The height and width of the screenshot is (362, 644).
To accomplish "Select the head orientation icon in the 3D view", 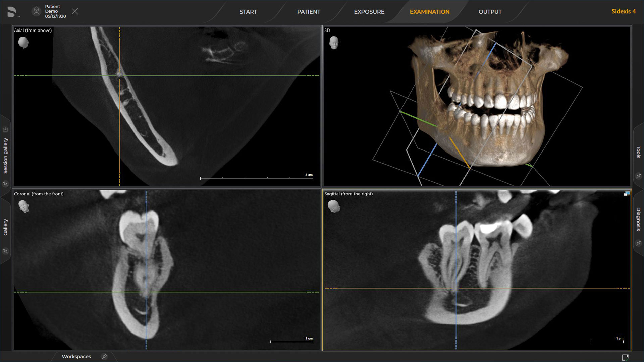I will tap(334, 43).
